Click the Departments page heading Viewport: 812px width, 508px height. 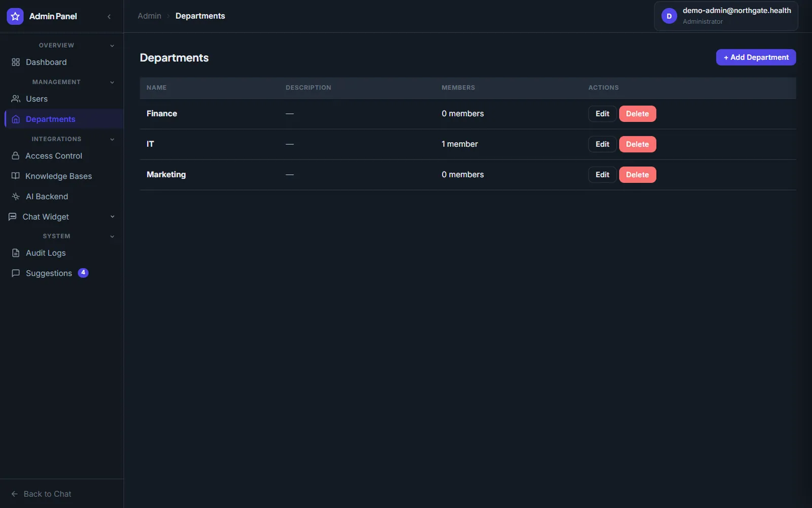(x=174, y=58)
